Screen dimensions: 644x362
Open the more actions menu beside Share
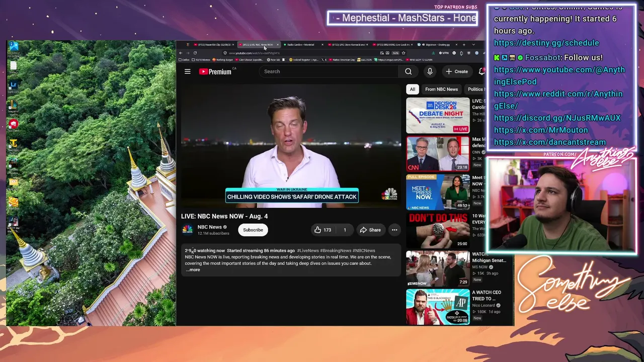(394, 230)
